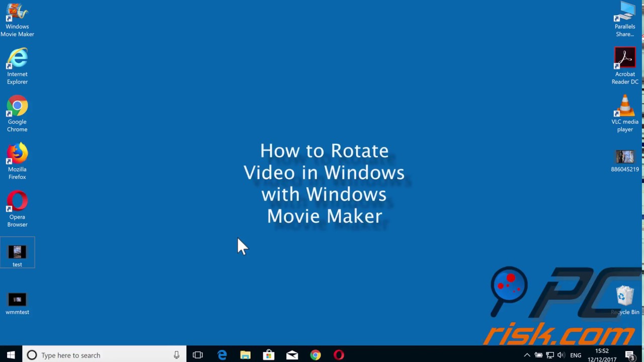644x362 pixels.
Task: Open the Mail app from the taskbar
Action: (x=292, y=355)
